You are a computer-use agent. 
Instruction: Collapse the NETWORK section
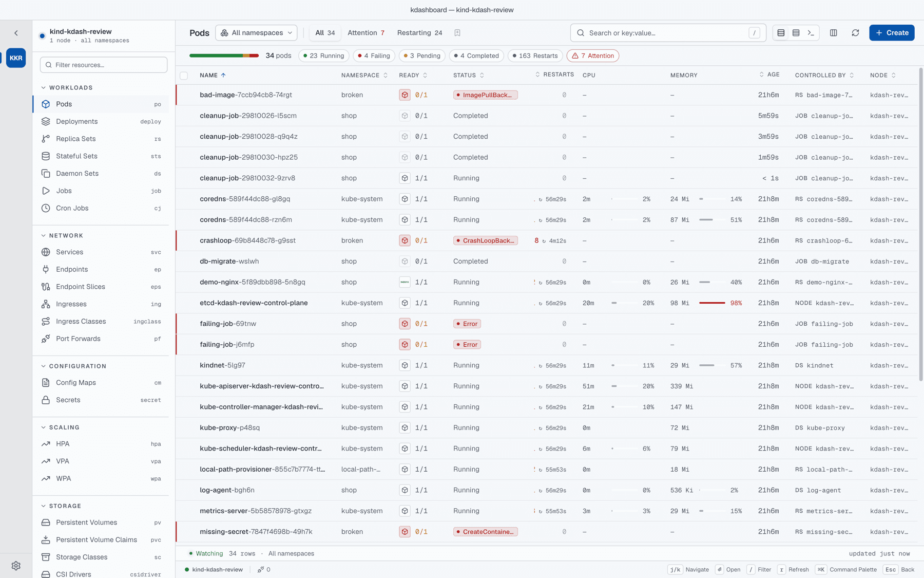click(62, 236)
